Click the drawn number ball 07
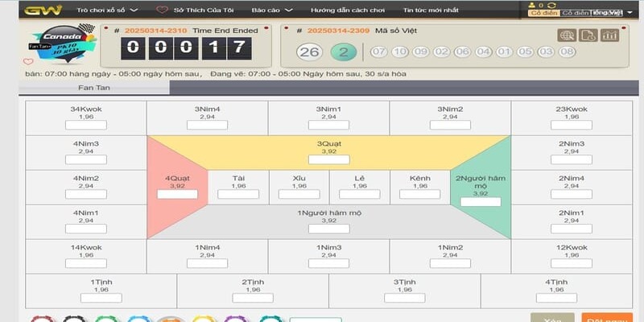 (x=378, y=52)
